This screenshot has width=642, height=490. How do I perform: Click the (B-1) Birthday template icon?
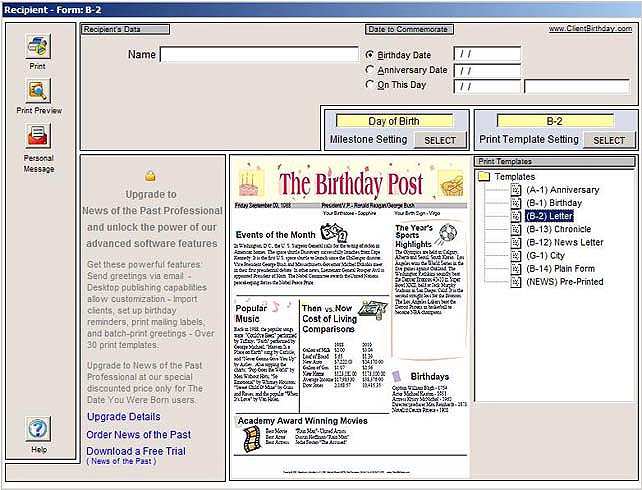click(x=516, y=203)
